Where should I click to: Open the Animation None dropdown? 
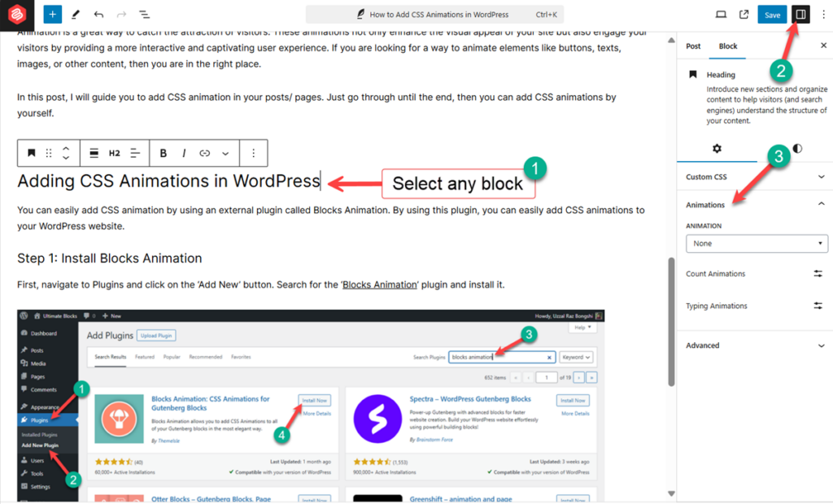click(757, 243)
